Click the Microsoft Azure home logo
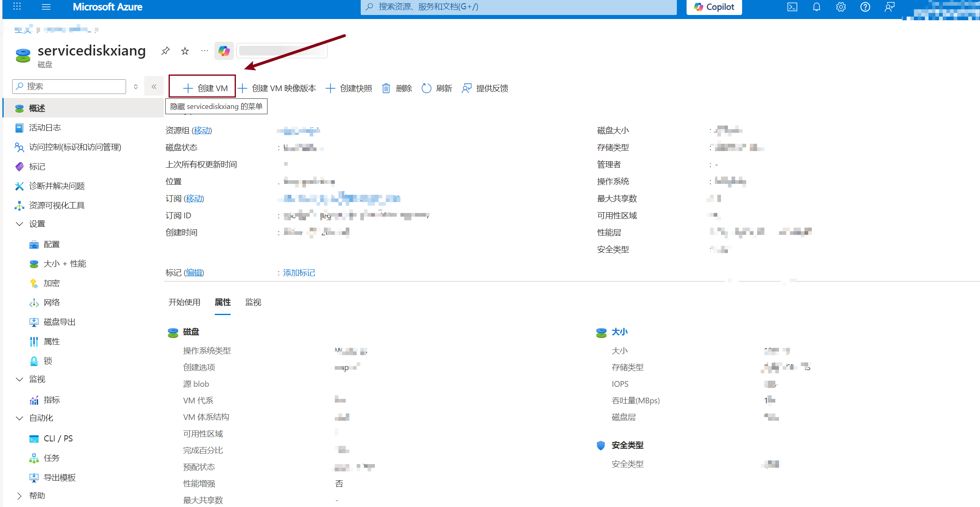The height and width of the screenshot is (507, 980). 107,7
